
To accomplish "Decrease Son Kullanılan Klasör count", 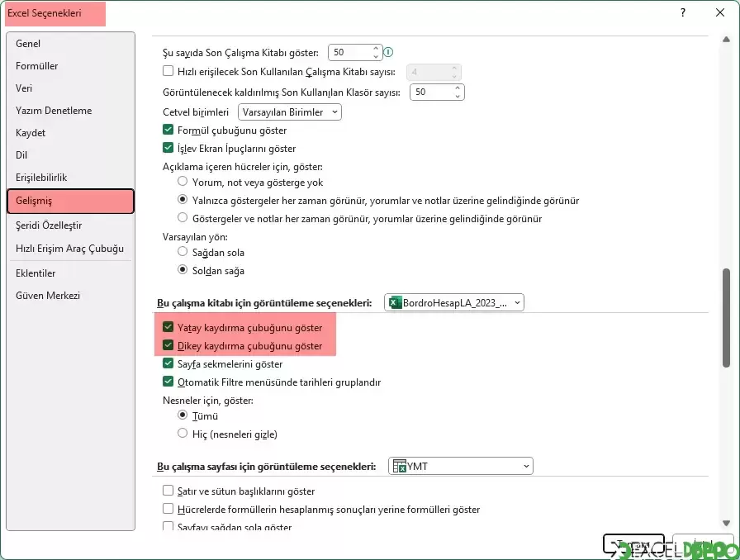I will tap(458, 96).
